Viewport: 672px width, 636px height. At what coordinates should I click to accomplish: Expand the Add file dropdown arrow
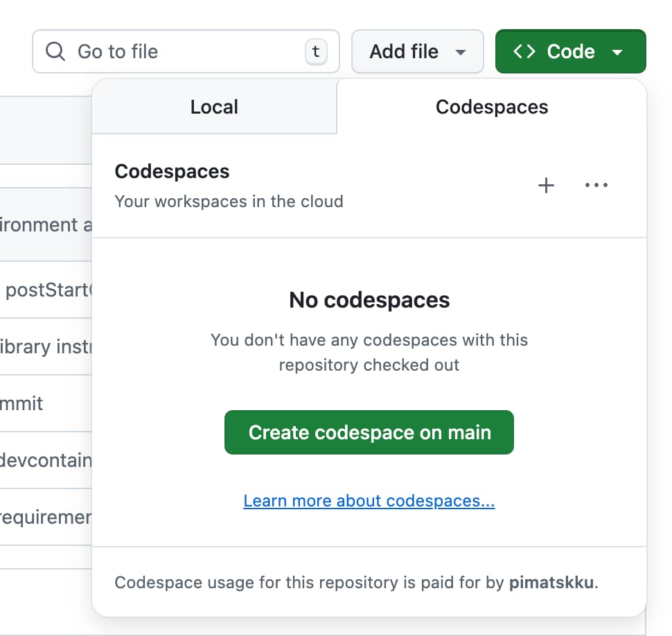tap(460, 52)
